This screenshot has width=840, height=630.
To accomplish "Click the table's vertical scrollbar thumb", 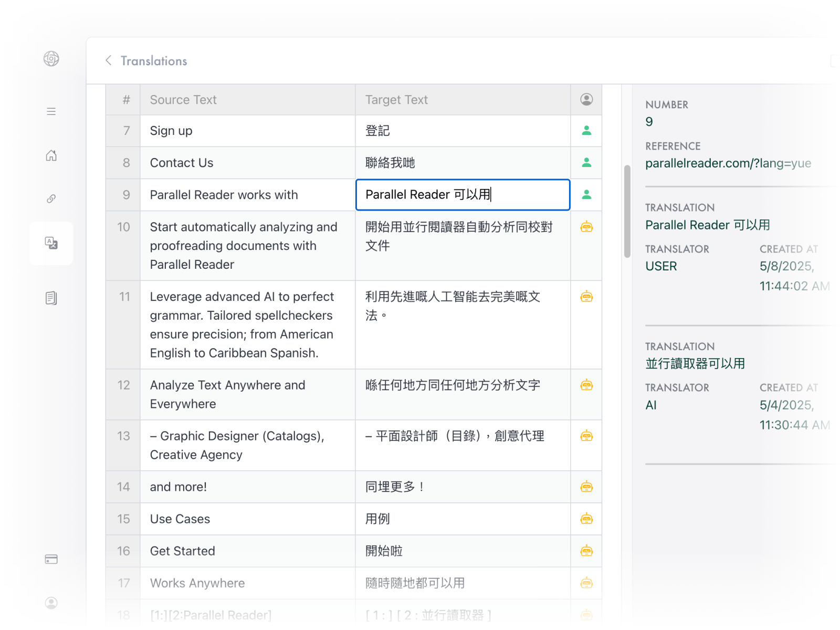I will pyautogui.click(x=627, y=212).
